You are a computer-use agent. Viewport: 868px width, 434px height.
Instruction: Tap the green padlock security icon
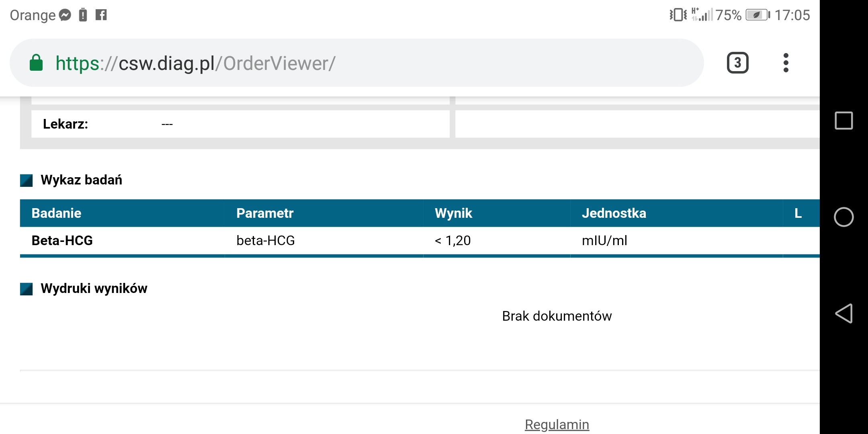[36, 63]
